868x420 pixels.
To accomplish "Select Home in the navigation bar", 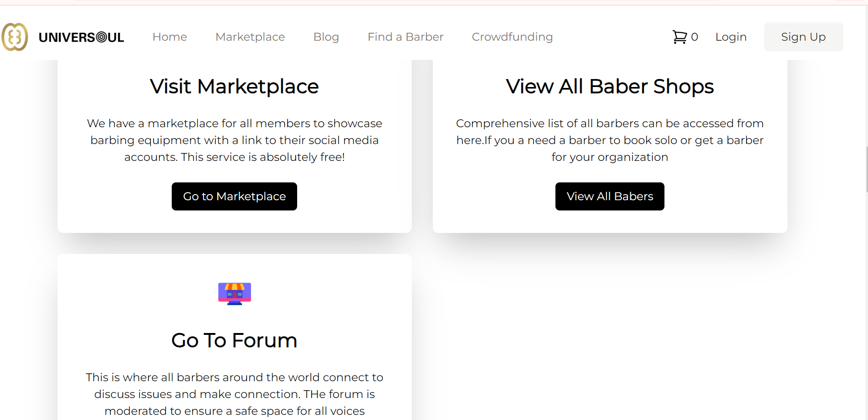I will tap(169, 36).
